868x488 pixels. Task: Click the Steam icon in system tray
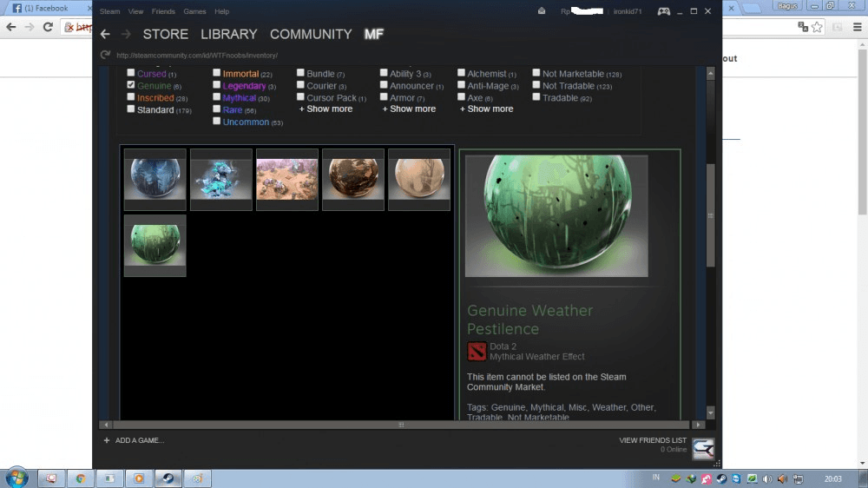(x=721, y=478)
